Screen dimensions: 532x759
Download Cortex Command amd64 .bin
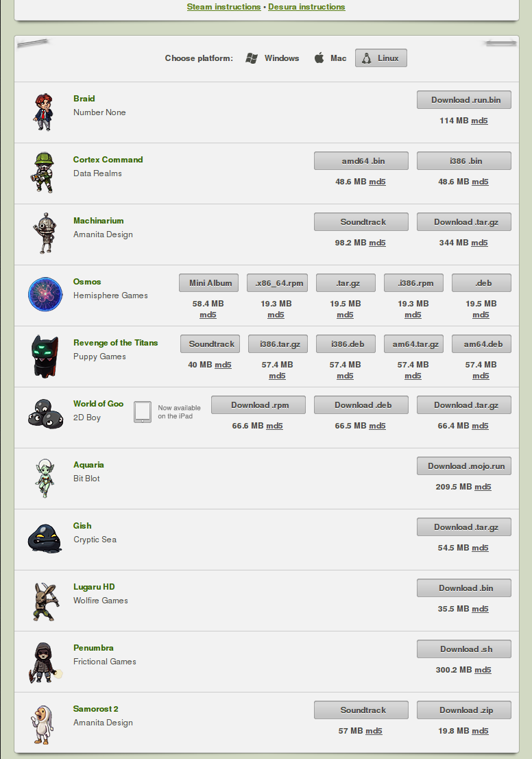[361, 160]
